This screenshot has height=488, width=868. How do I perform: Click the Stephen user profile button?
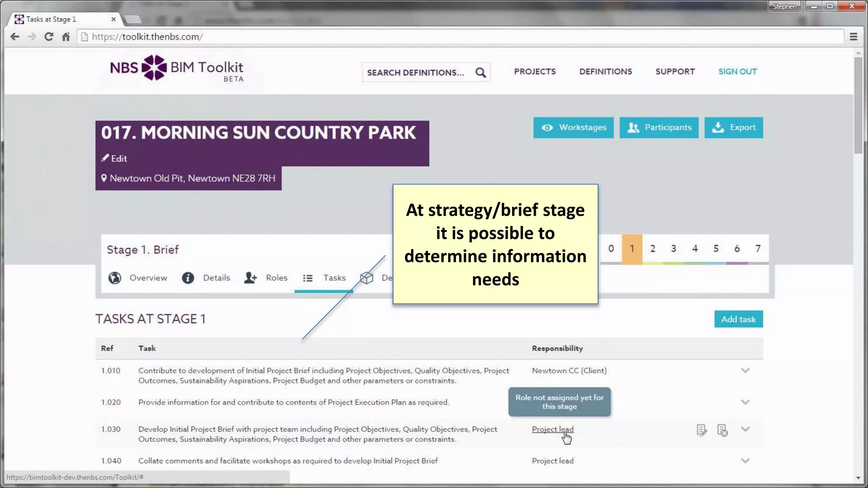click(x=785, y=6)
